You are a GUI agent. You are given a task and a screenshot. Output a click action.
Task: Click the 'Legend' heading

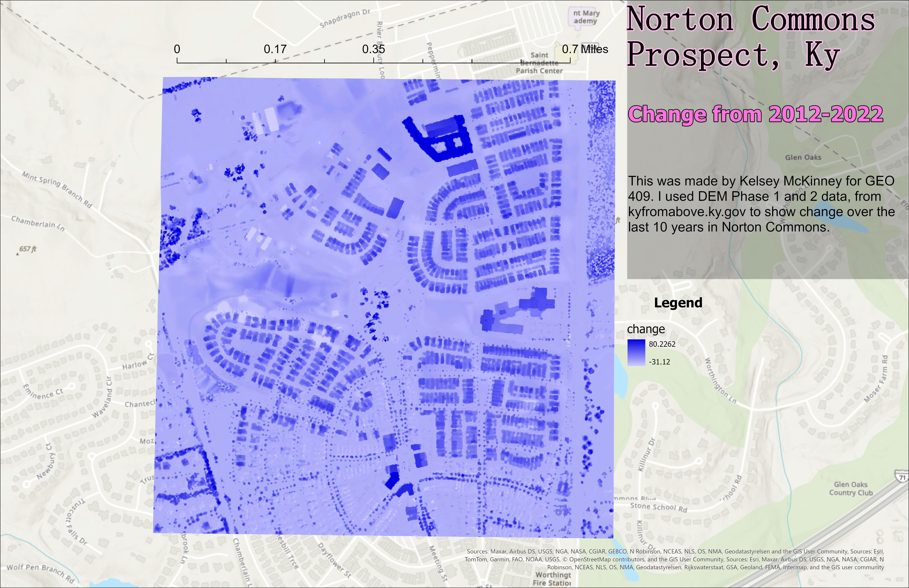coord(678,302)
